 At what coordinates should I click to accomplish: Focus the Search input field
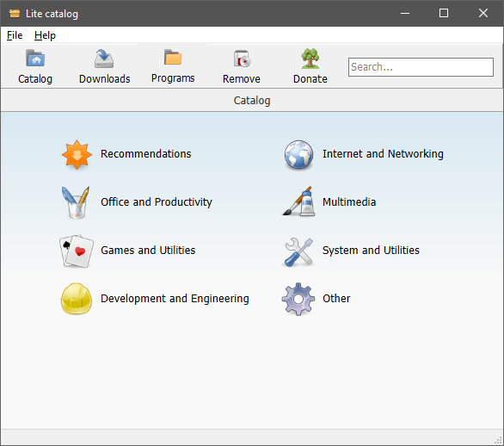(421, 67)
